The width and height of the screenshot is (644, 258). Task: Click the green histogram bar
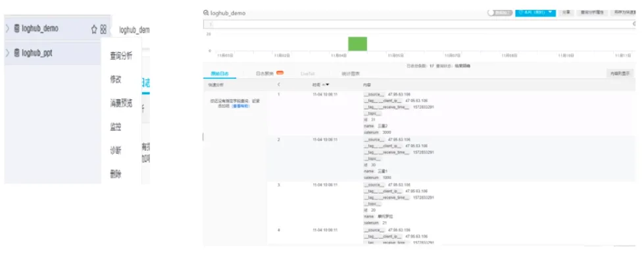[x=357, y=44]
